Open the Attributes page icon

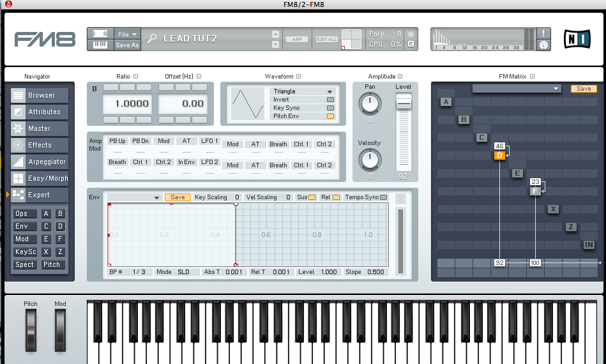point(18,112)
